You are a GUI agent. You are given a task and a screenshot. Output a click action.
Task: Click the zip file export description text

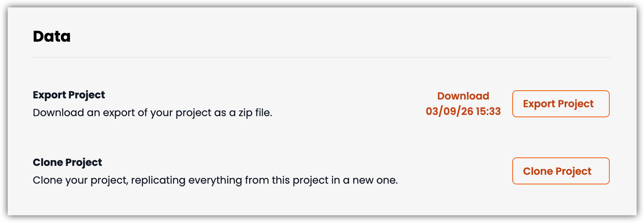(153, 113)
